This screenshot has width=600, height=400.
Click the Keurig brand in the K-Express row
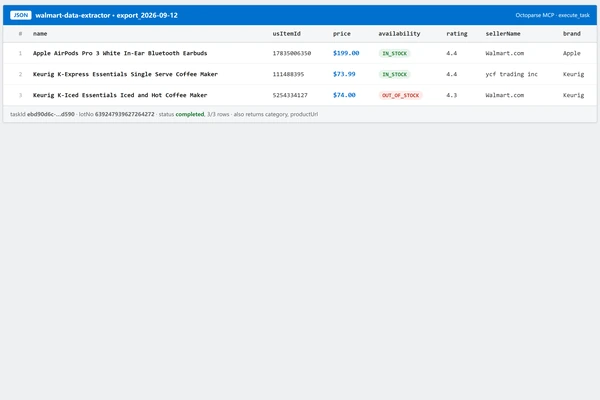click(573, 74)
